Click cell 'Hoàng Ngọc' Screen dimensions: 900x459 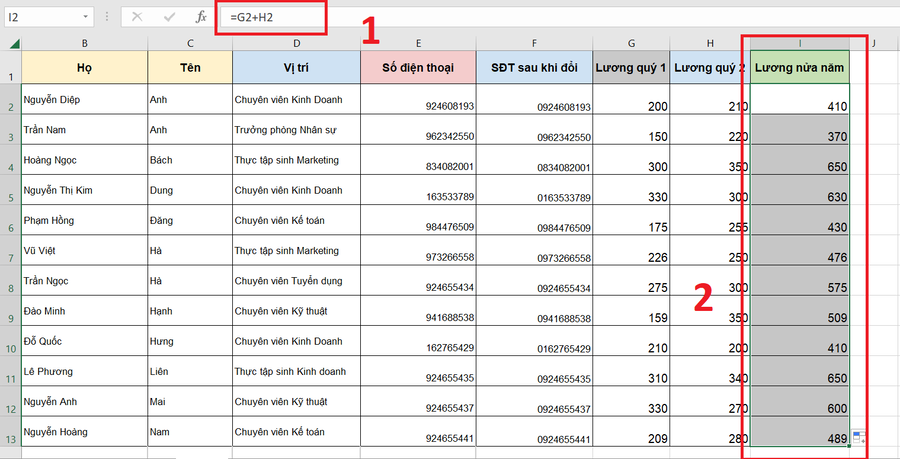[84, 160]
